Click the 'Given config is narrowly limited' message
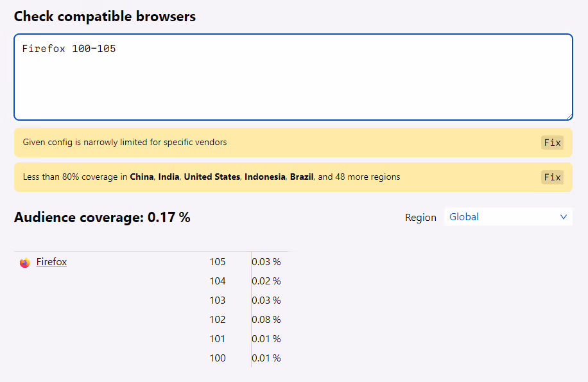The height and width of the screenshot is (382, 588). tap(125, 143)
